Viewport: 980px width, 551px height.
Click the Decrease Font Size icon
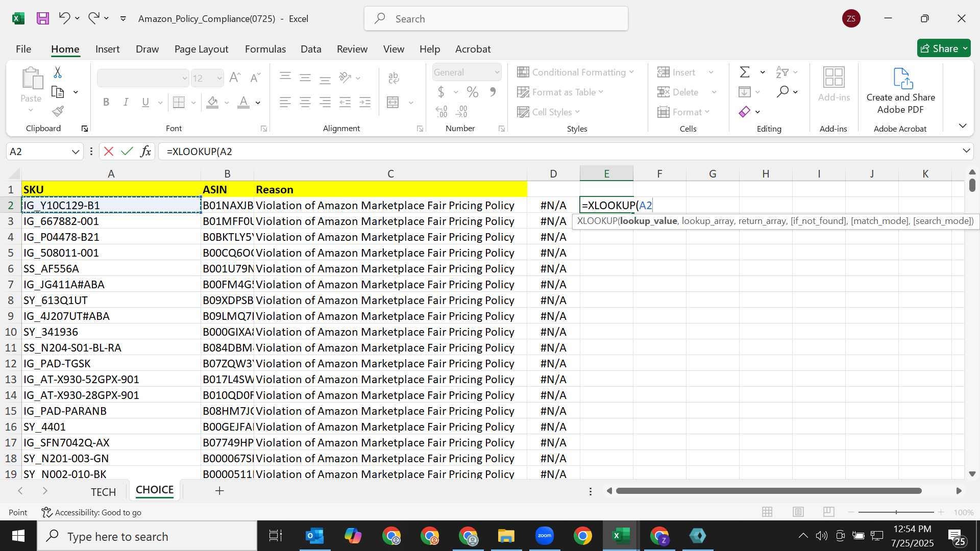coord(255,78)
